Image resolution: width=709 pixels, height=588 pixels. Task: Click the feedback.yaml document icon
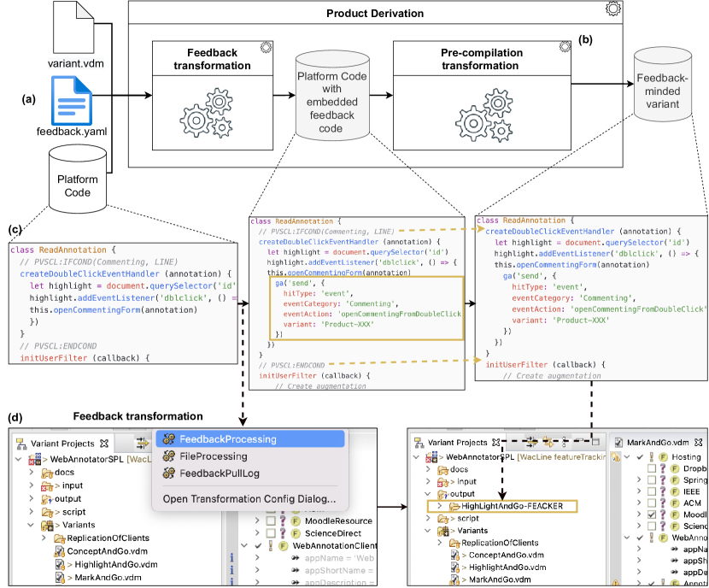tap(72, 100)
